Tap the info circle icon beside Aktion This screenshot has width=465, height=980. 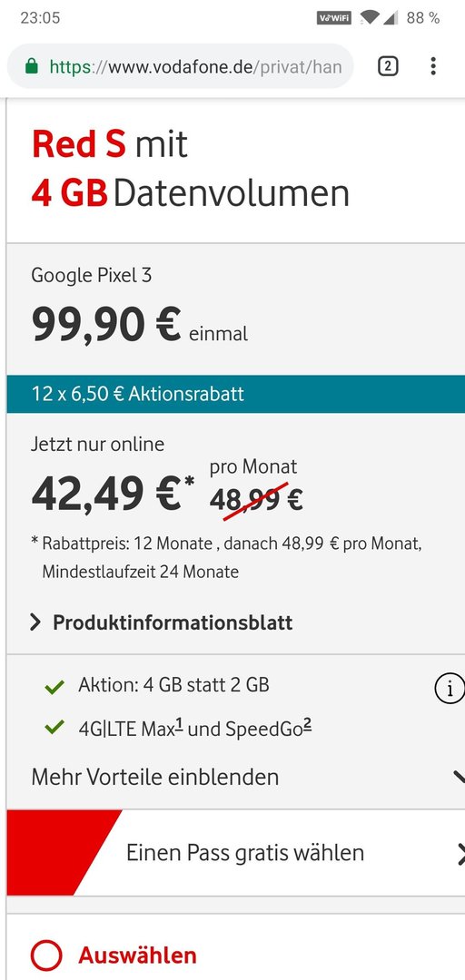pyautogui.click(x=450, y=690)
